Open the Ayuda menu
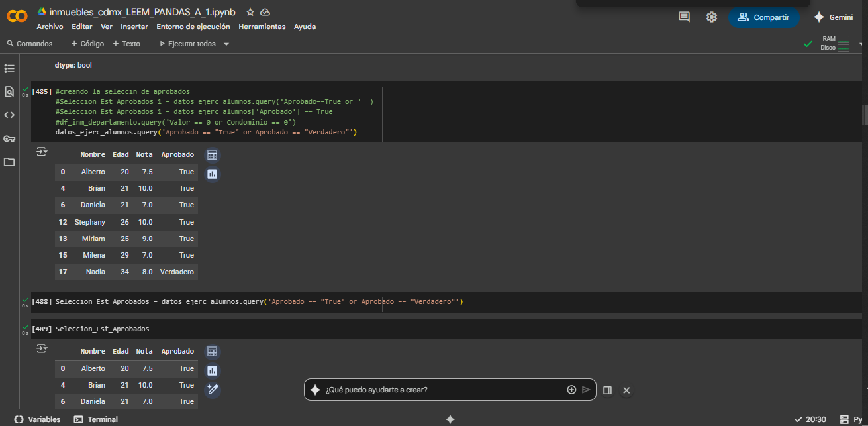Image resolution: width=868 pixels, height=426 pixels. (x=305, y=27)
